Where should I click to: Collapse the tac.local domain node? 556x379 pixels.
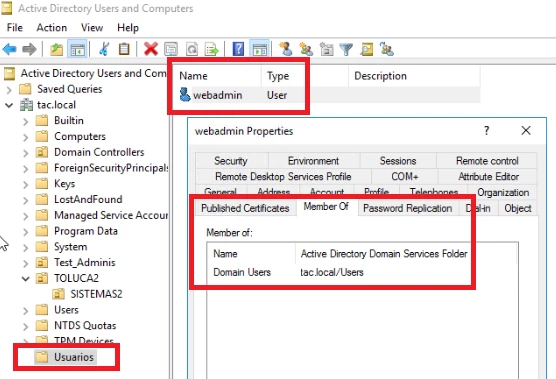pyautogui.click(x=9, y=105)
